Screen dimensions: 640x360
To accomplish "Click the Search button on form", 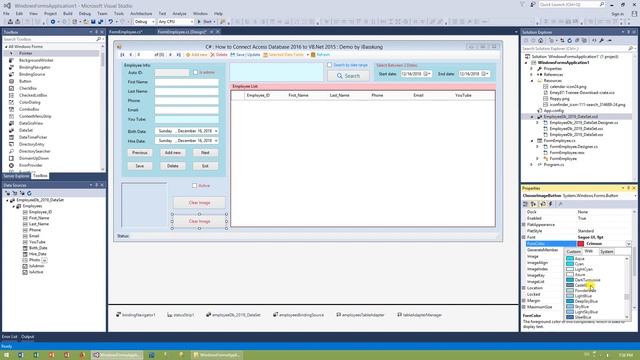I will [348, 76].
